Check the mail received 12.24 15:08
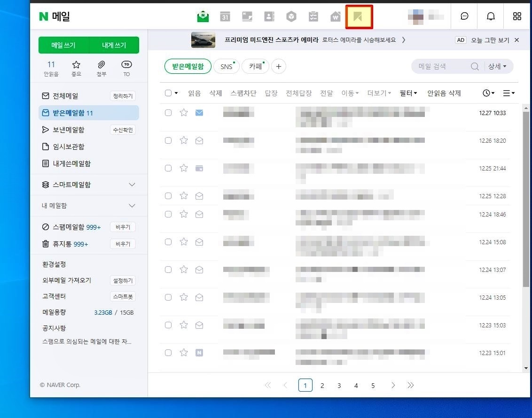 (x=168, y=242)
